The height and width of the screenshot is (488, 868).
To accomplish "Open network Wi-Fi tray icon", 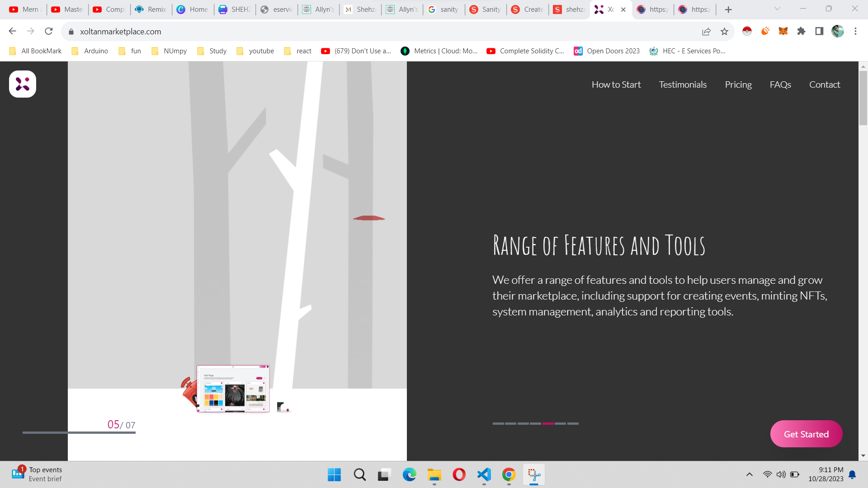I will (x=767, y=474).
